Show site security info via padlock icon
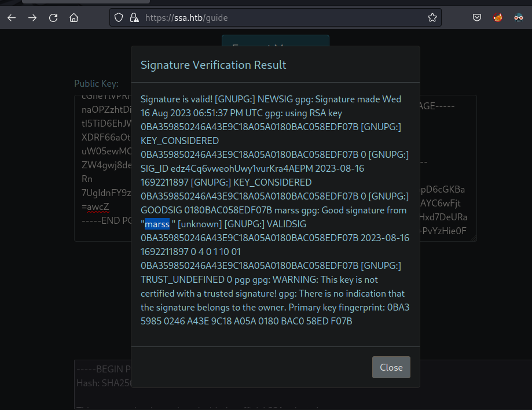The height and width of the screenshot is (410, 532). pos(133,18)
